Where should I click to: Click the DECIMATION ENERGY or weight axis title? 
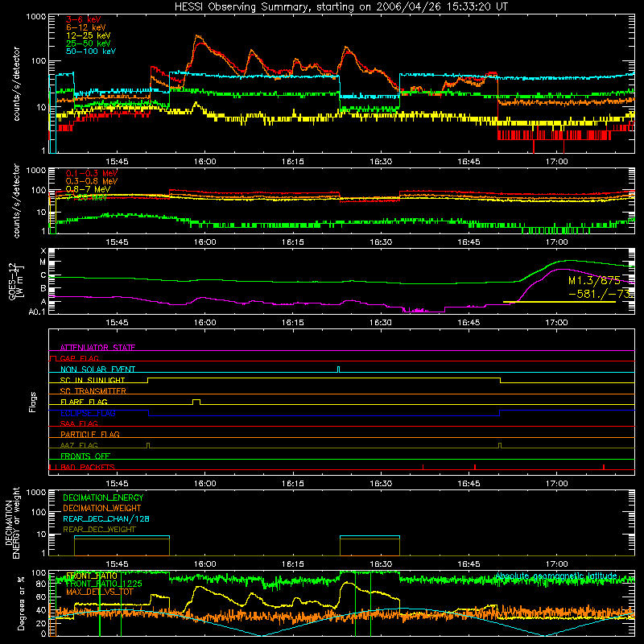[13, 522]
